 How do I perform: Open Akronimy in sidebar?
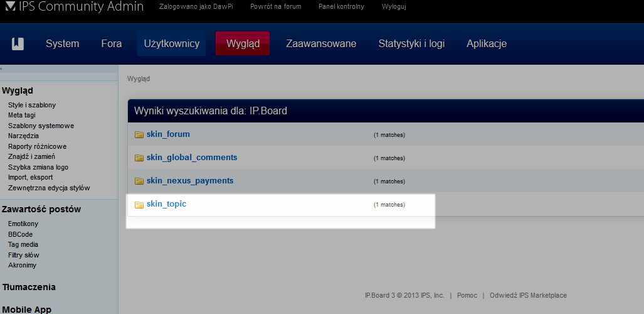[x=22, y=266]
